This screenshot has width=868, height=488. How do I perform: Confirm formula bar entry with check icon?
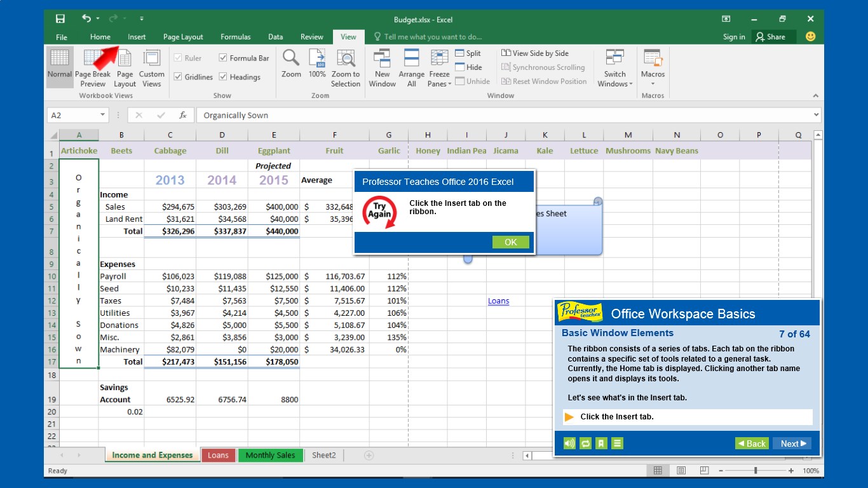pos(161,115)
